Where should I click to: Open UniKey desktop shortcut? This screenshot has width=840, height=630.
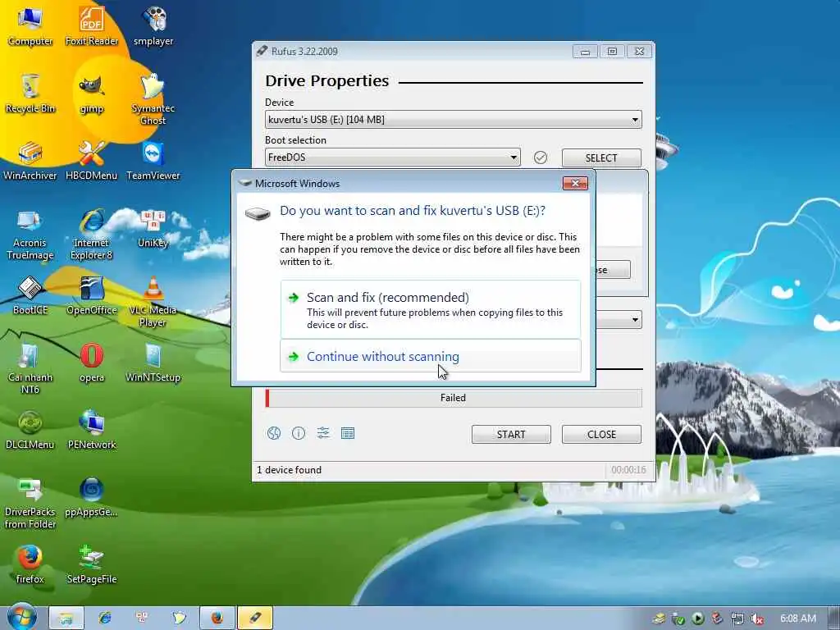[153, 229]
